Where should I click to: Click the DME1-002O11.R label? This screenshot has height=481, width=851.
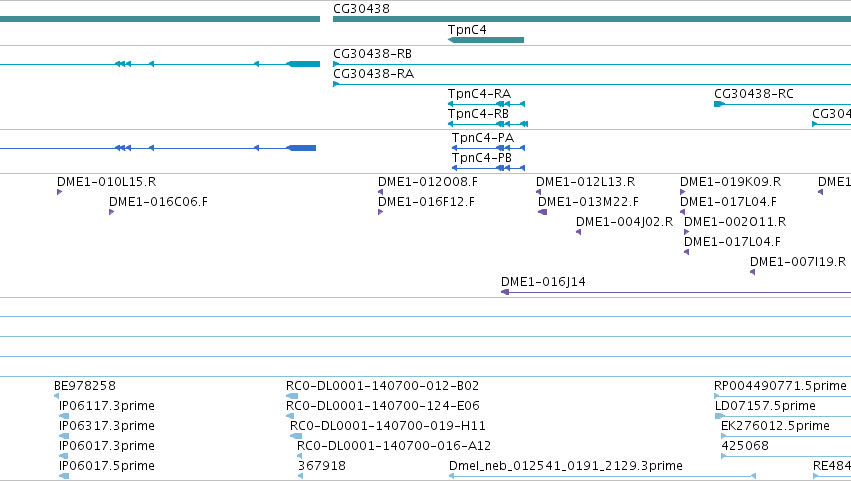[735, 222]
